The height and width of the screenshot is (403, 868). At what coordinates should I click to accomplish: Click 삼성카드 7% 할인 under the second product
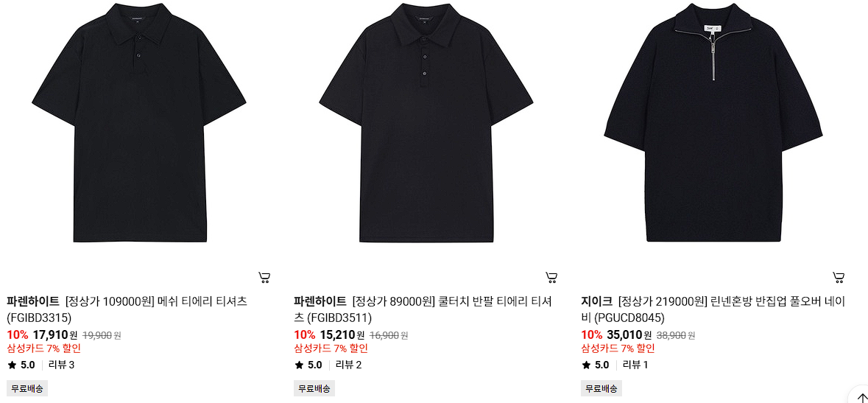(x=331, y=348)
